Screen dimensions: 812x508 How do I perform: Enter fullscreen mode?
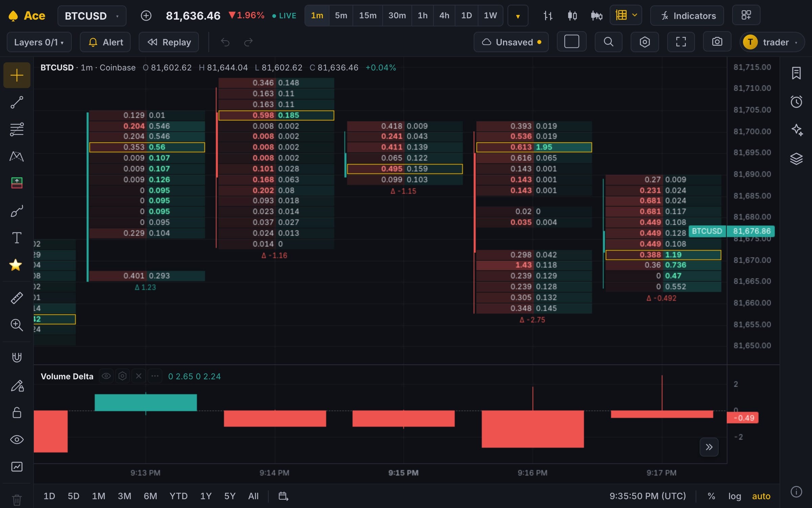[x=681, y=42]
